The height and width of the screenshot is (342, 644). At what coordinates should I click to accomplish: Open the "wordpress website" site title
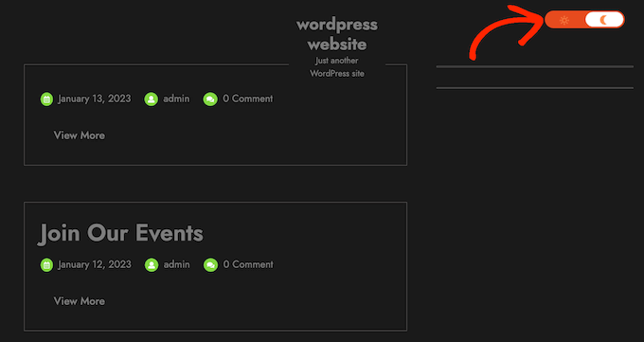(337, 34)
